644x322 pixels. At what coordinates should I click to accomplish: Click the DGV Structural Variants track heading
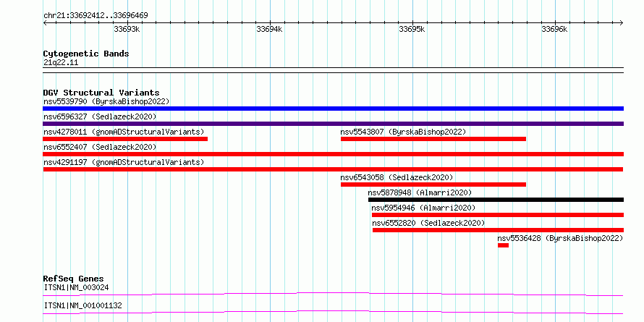[x=101, y=93]
